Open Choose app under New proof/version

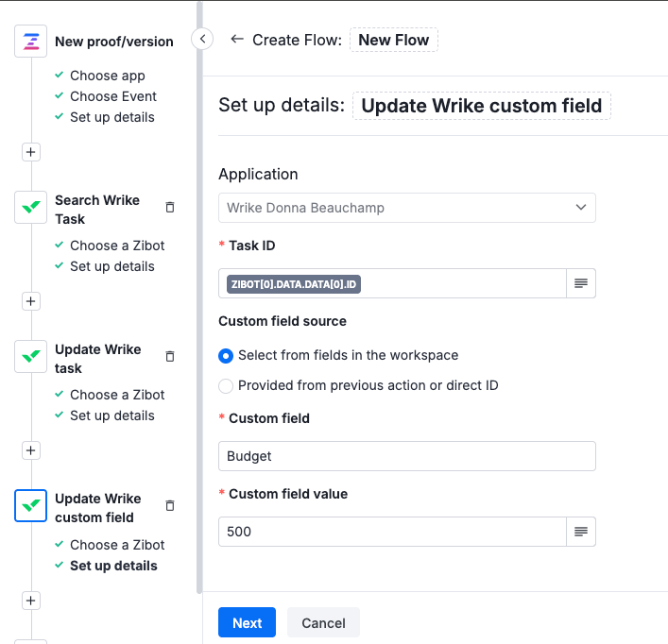108,76
